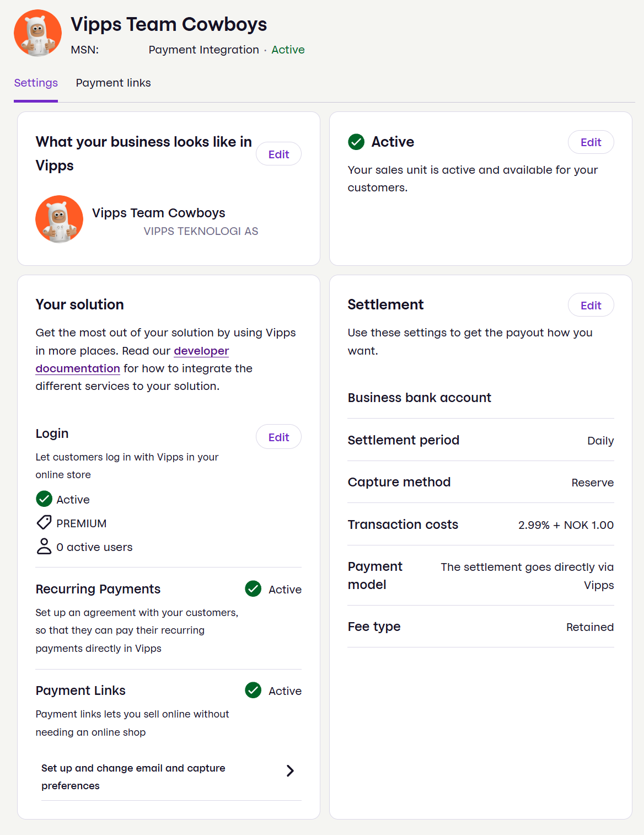
Task: Edit the Settlement settings
Action: [x=591, y=306]
